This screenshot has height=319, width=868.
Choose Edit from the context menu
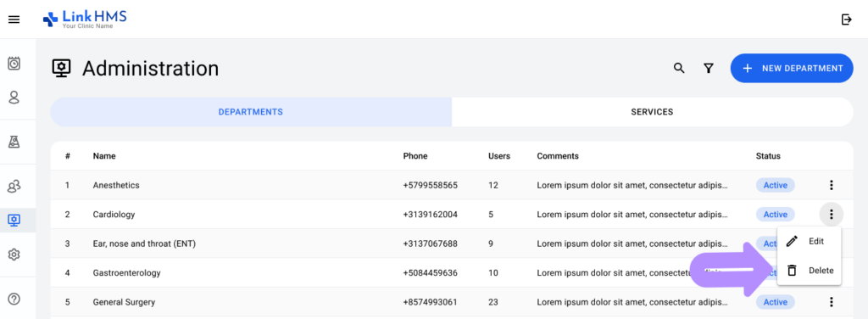pyautogui.click(x=809, y=242)
